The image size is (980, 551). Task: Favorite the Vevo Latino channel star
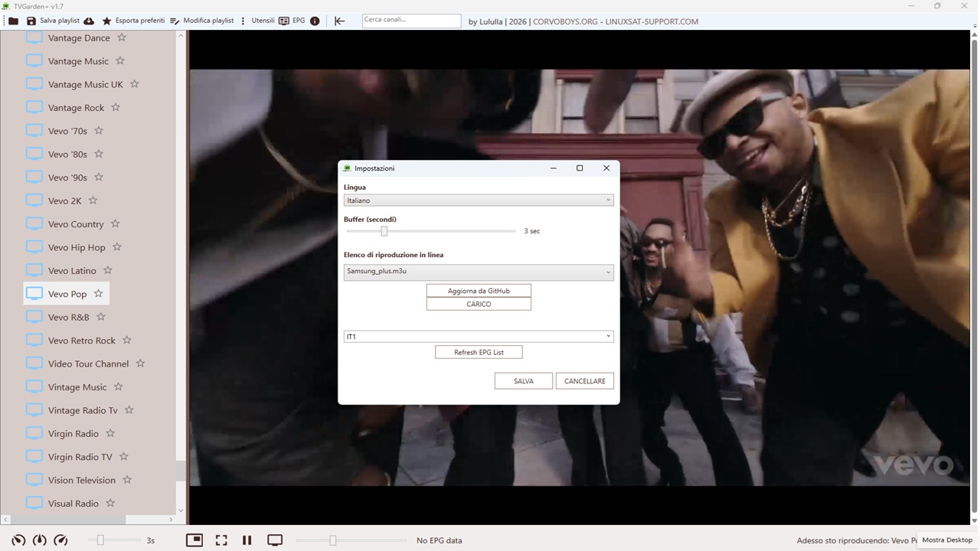[x=108, y=270]
